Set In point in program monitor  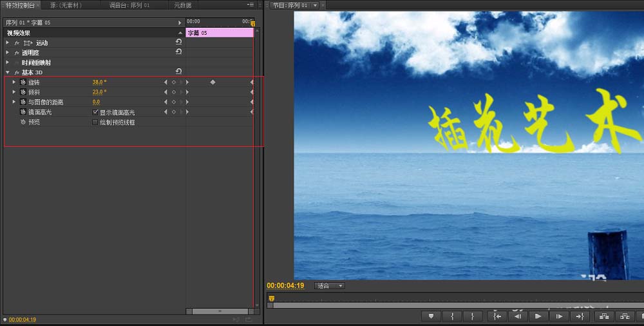click(x=452, y=316)
